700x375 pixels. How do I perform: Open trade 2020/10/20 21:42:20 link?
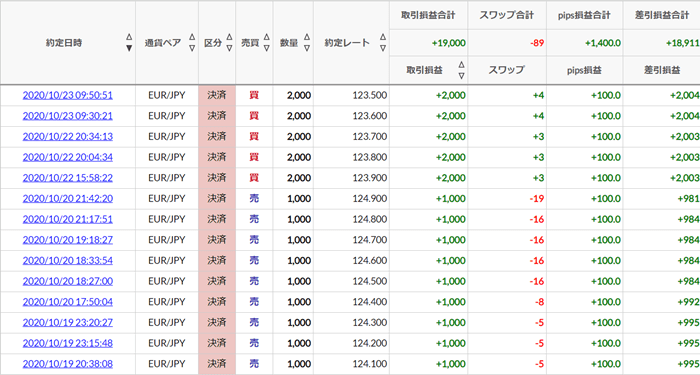pyautogui.click(x=68, y=198)
